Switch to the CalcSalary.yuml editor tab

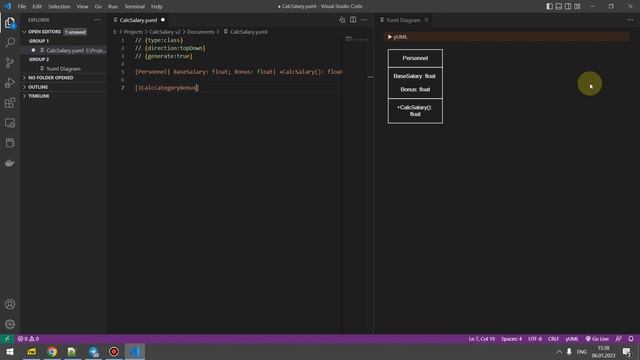click(138, 20)
